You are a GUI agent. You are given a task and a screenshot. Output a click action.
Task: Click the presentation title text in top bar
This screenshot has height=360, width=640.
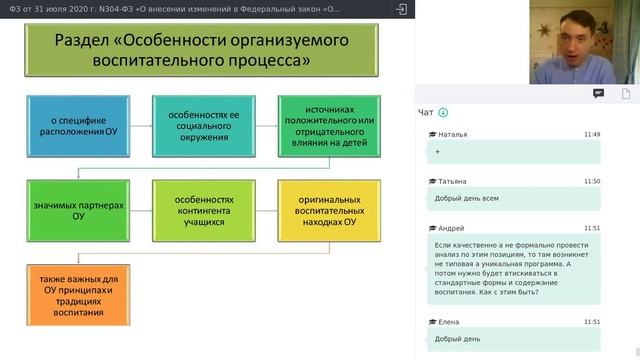175,9
